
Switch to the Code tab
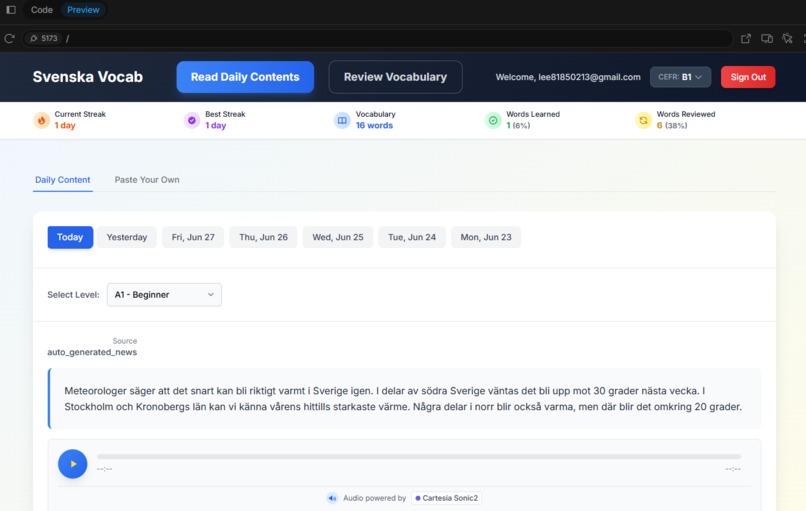tap(42, 10)
